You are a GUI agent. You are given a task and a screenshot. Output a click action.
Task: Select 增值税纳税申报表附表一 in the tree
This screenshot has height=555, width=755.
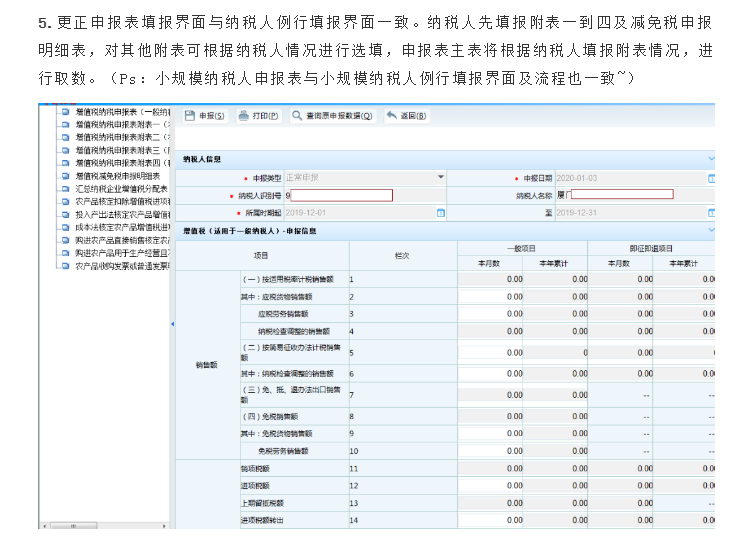point(122,125)
